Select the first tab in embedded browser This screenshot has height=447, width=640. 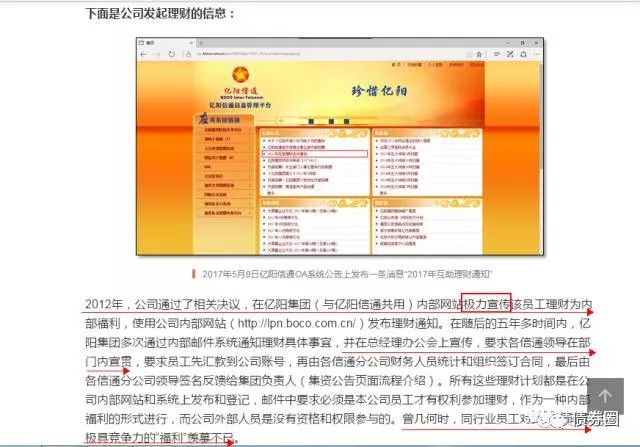[167, 43]
